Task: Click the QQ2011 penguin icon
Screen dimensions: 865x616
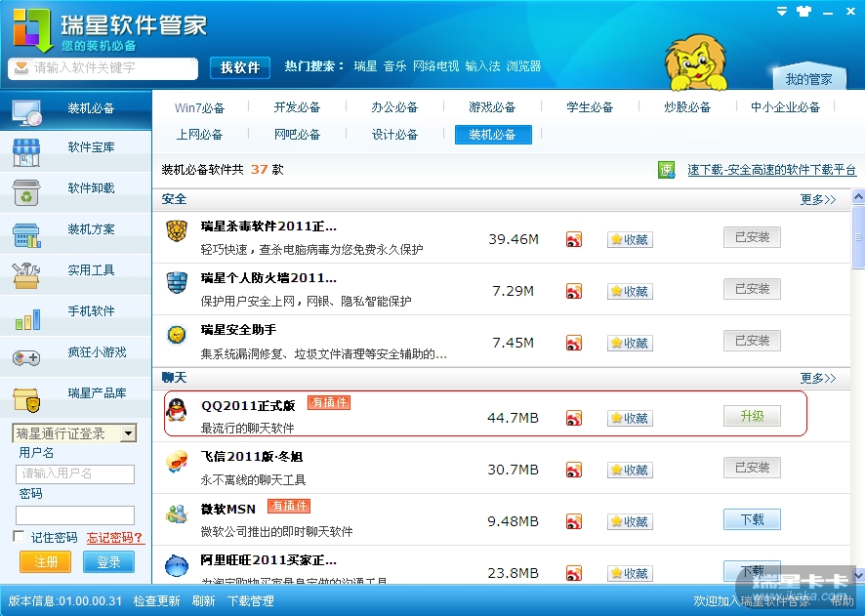Action: click(x=177, y=410)
